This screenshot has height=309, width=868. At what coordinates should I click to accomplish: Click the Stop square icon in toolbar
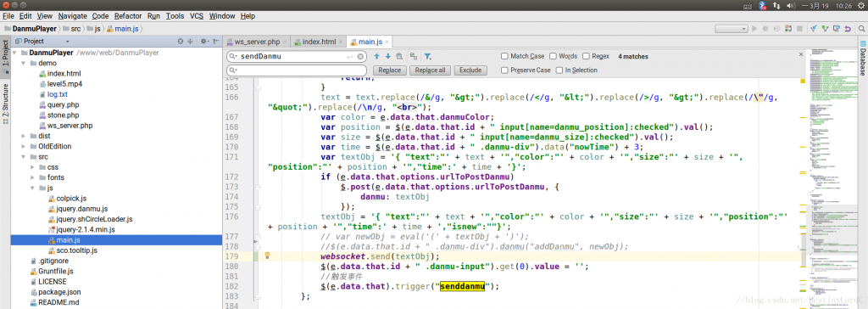[799, 28]
